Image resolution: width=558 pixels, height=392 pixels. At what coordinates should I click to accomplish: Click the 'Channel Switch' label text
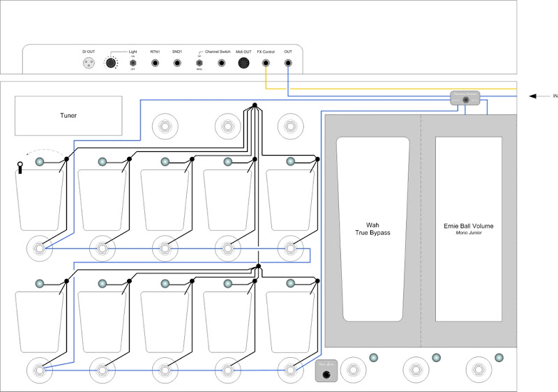[x=218, y=52]
